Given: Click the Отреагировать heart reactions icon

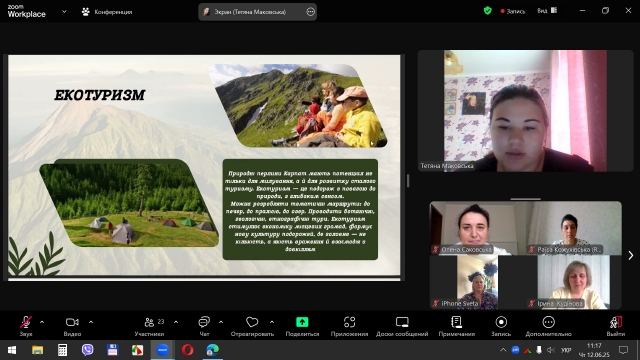Looking at the screenshot, I should (x=252, y=322).
